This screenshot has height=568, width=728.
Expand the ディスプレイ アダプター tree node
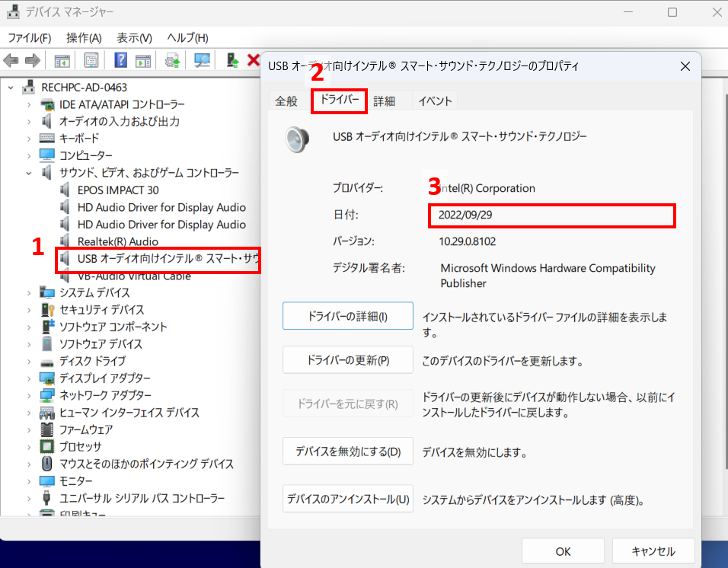pyautogui.click(x=30, y=378)
